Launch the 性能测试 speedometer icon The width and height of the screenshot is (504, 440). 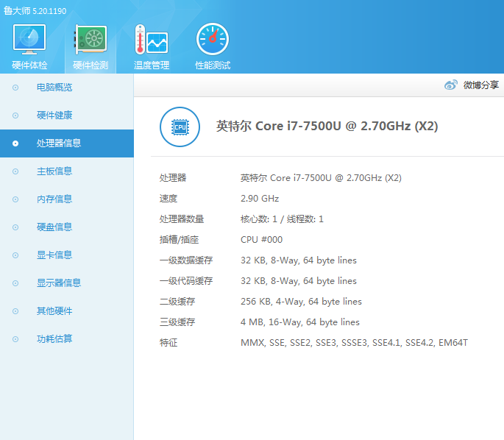(x=213, y=40)
